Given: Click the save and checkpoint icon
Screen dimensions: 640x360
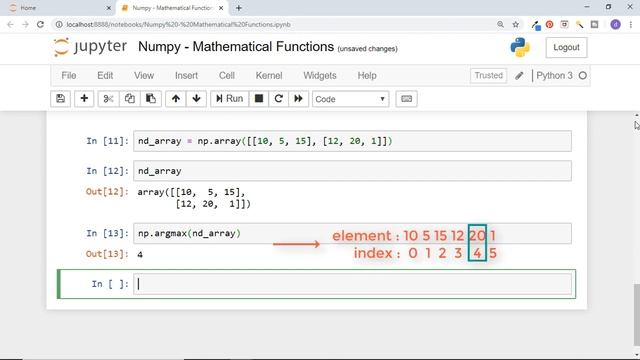Looking at the screenshot, I should (60, 99).
